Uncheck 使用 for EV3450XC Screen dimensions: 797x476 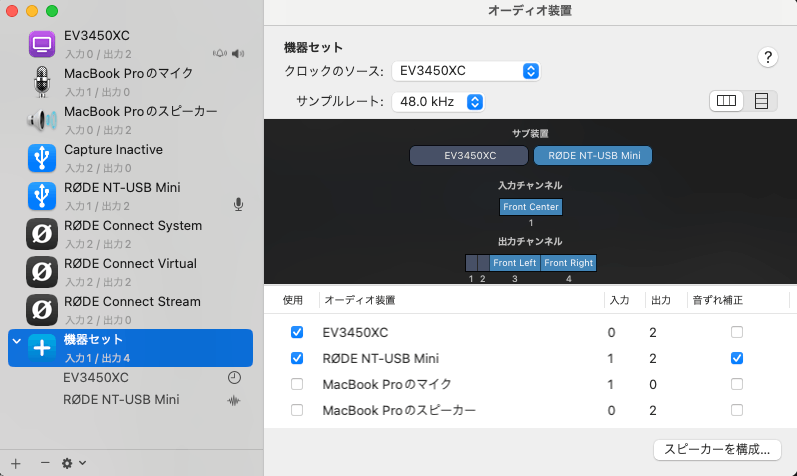[297, 332]
